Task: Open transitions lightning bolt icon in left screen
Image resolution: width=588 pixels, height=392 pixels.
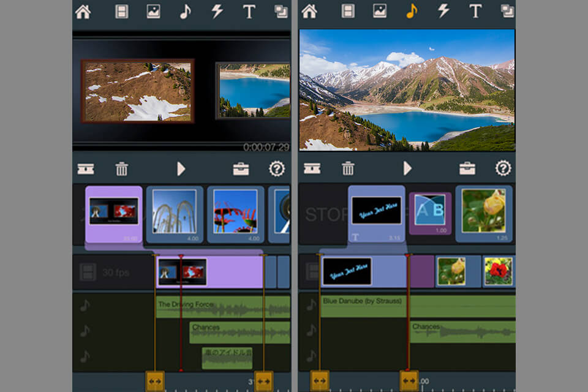Action: click(217, 11)
